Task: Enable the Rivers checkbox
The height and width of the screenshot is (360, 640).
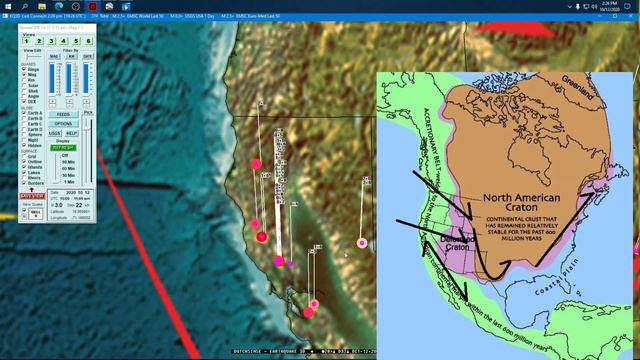Action: point(24,178)
